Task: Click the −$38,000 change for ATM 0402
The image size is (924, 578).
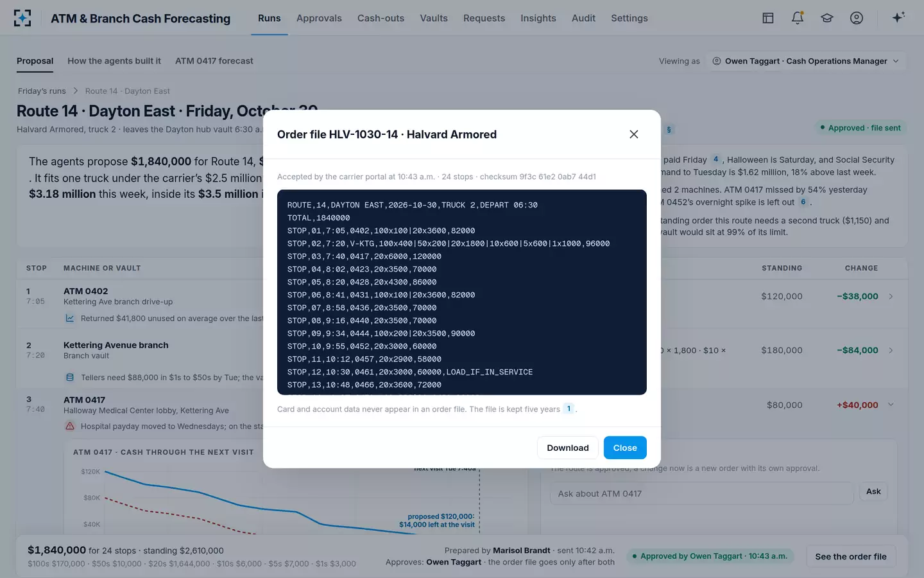Action: point(857,296)
